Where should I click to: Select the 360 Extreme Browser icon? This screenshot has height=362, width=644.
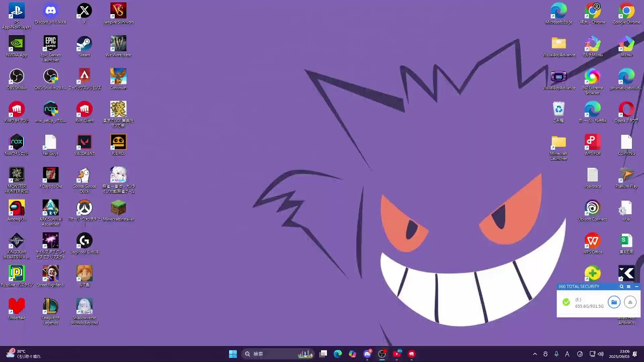(592, 81)
